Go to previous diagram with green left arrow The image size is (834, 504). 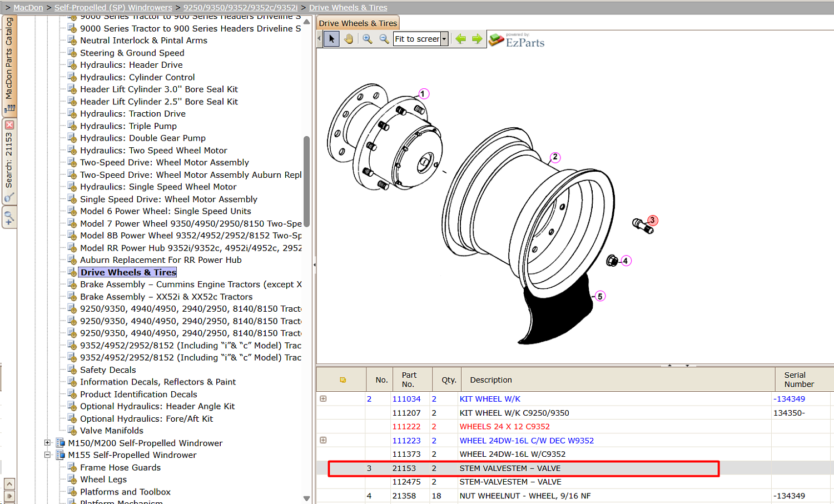click(x=460, y=39)
